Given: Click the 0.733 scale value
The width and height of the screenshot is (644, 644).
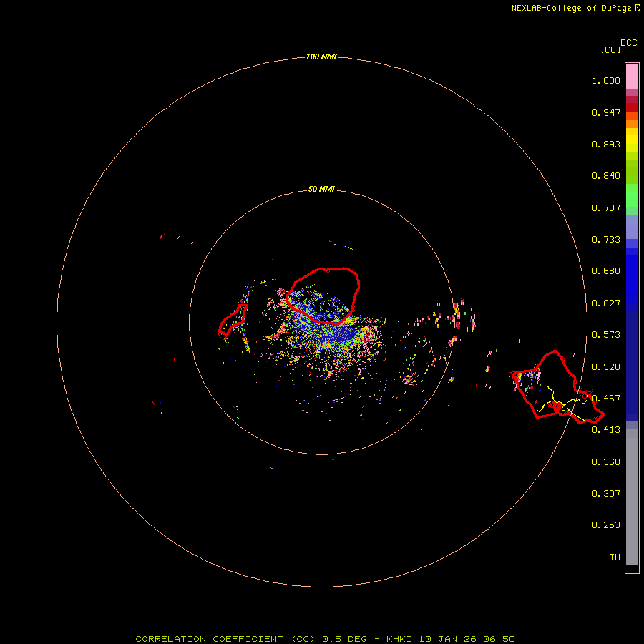Looking at the screenshot, I should click(x=606, y=240).
